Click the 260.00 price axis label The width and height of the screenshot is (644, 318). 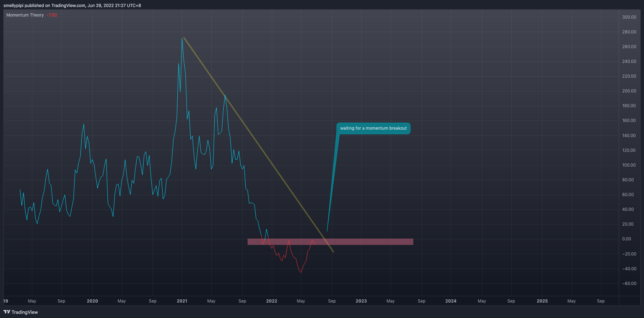629,46
